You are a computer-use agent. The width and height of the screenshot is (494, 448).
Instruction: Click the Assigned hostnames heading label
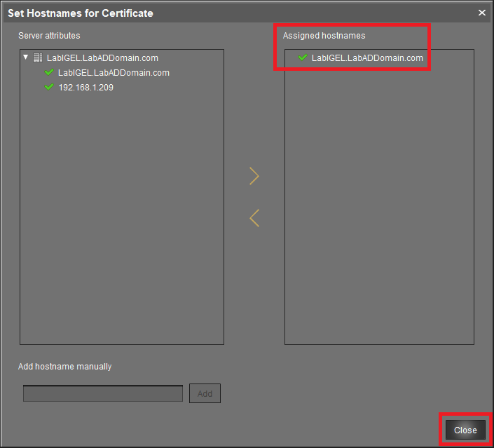pos(324,36)
